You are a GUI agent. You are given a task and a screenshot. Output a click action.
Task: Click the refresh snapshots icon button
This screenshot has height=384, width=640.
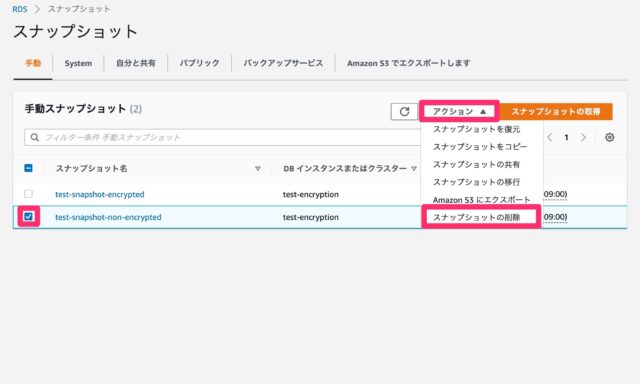pyautogui.click(x=404, y=111)
